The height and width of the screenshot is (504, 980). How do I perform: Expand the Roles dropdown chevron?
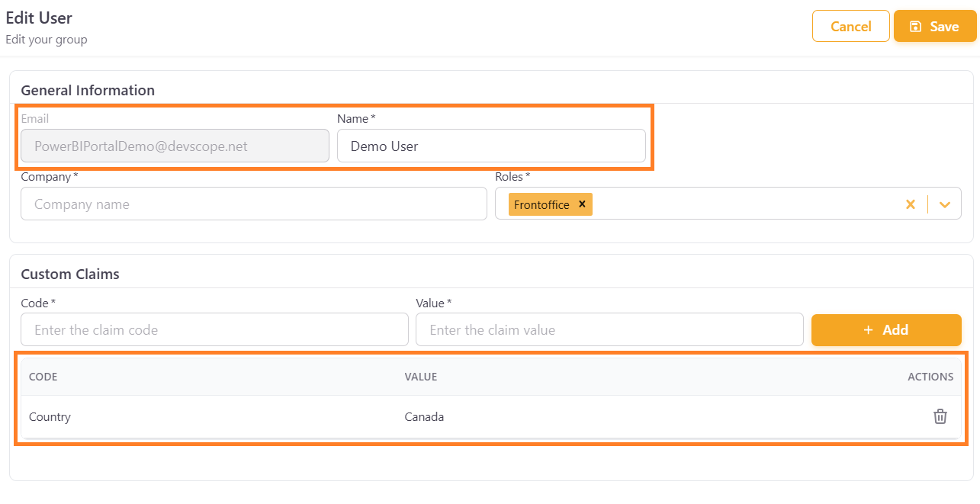click(945, 204)
